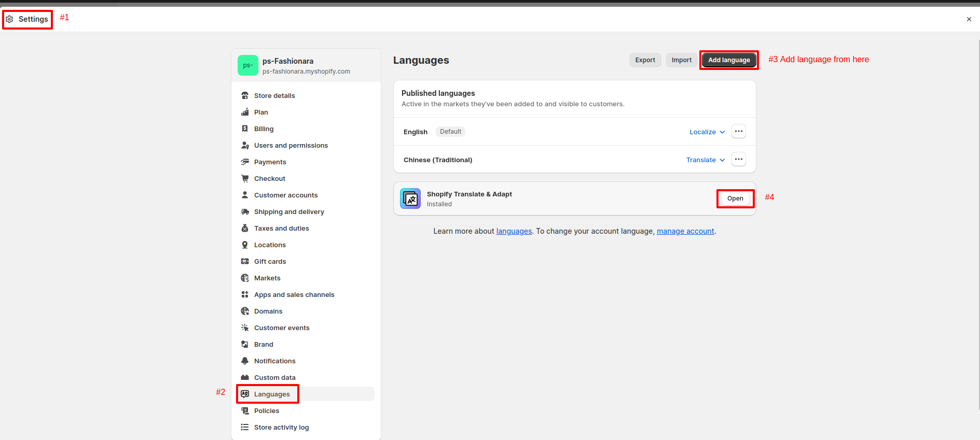
Task: Open the manage account link
Action: 685,231
